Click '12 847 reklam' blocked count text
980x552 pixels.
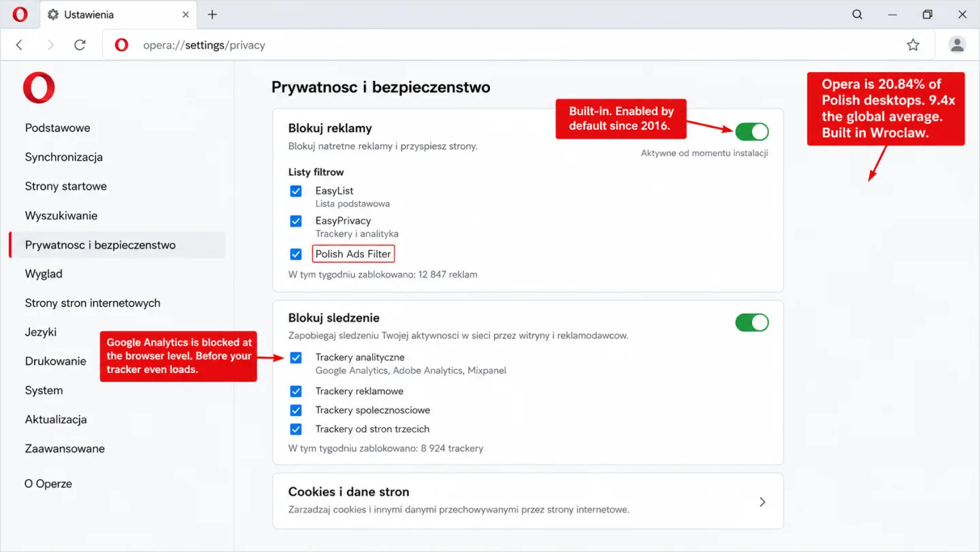pos(448,275)
